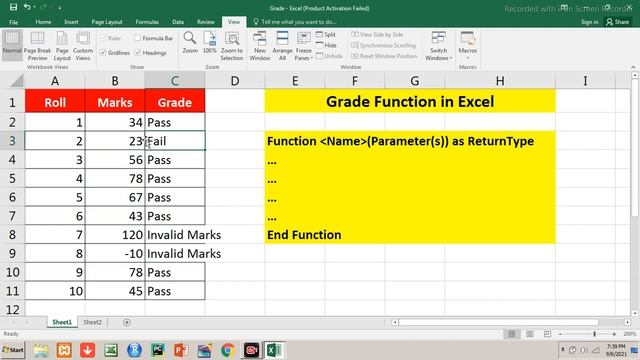Click Sign in link
The height and width of the screenshot is (360, 640).
click(x=589, y=22)
